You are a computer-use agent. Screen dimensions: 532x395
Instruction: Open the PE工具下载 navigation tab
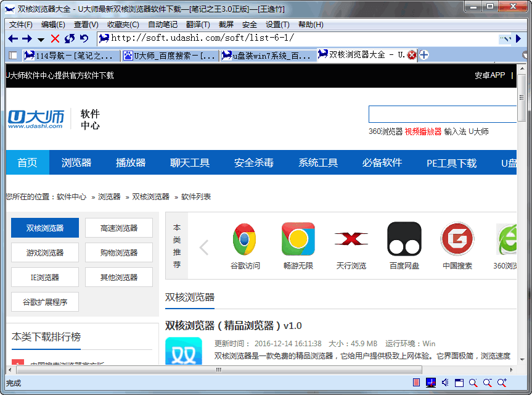point(452,163)
